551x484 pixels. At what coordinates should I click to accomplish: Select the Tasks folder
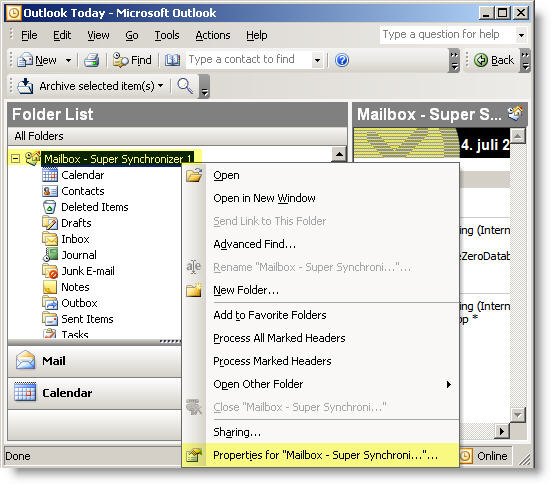(74, 334)
